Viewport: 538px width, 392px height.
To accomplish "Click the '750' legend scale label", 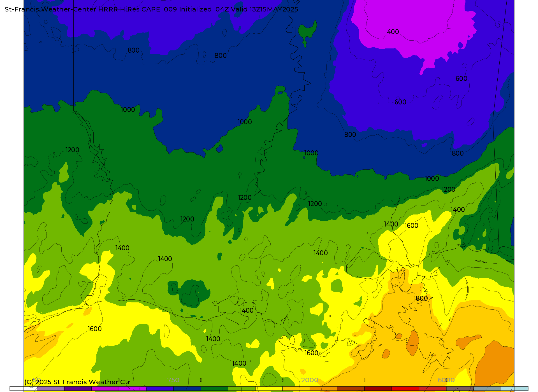I will coord(173,380).
